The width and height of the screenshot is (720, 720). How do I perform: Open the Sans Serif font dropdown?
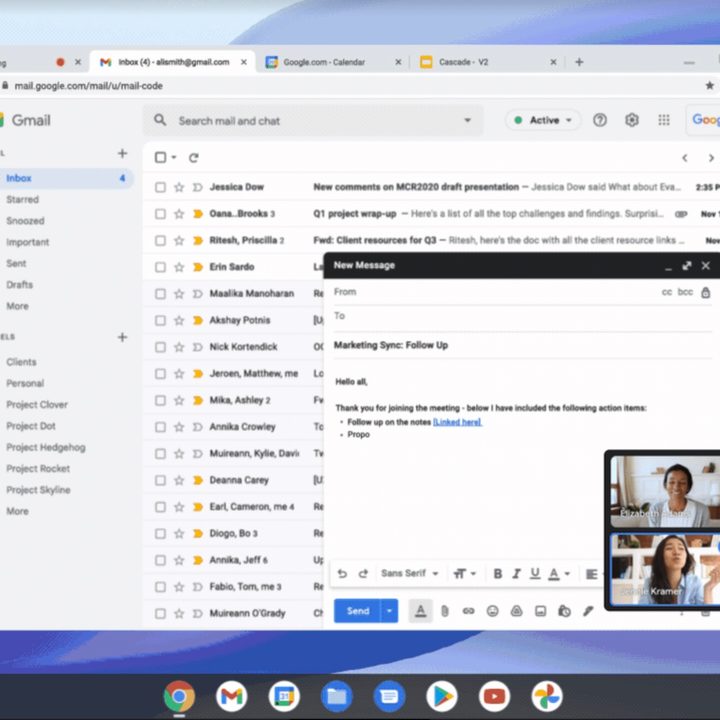point(409,573)
